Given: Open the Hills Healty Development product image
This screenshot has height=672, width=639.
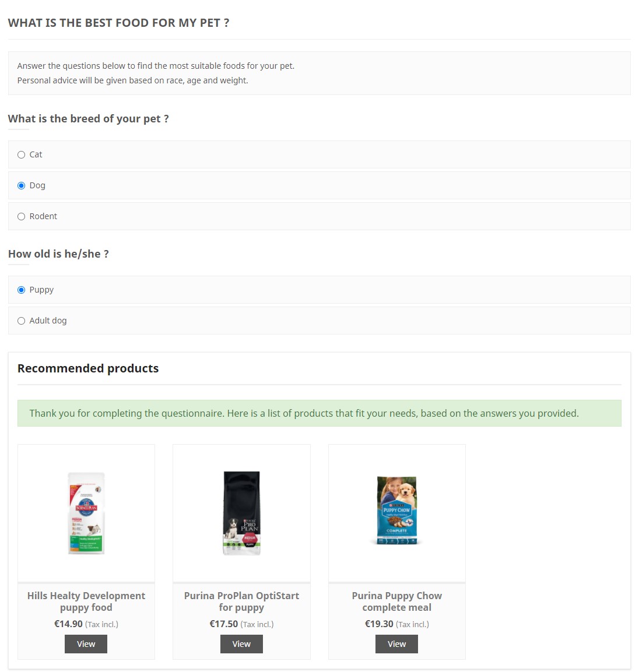Looking at the screenshot, I should pos(86,513).
